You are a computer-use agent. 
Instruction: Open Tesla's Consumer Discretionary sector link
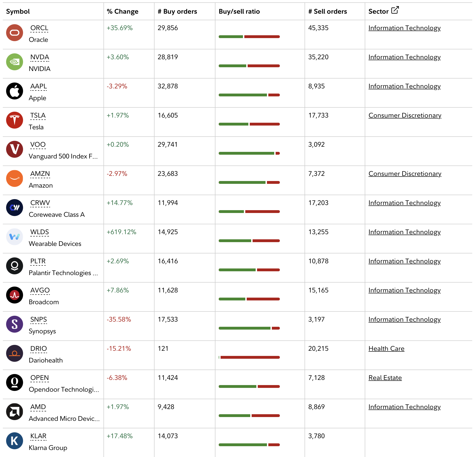(405, 115)
